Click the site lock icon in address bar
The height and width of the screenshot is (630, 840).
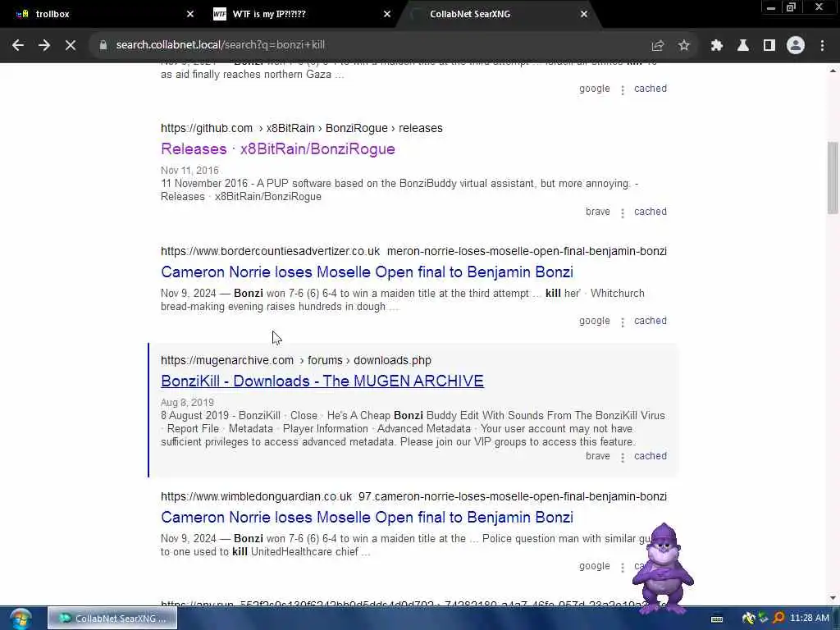(103, 45)
